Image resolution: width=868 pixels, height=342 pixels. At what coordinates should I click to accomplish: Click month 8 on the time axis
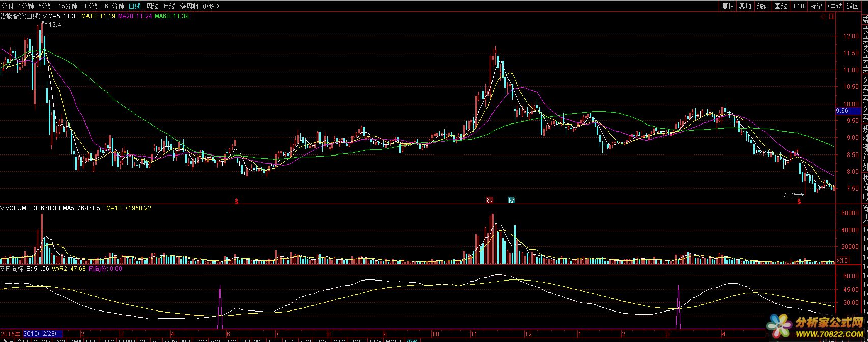click(330, 334)
